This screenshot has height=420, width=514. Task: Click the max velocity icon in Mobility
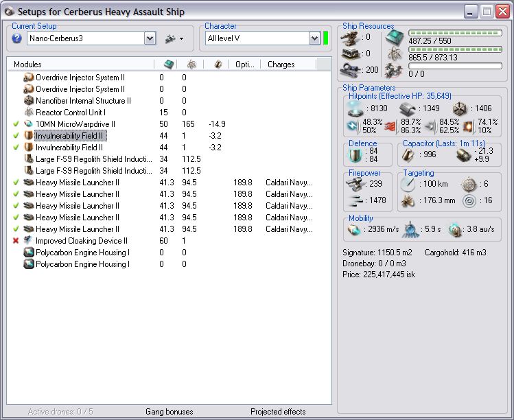tap(353, 229)
